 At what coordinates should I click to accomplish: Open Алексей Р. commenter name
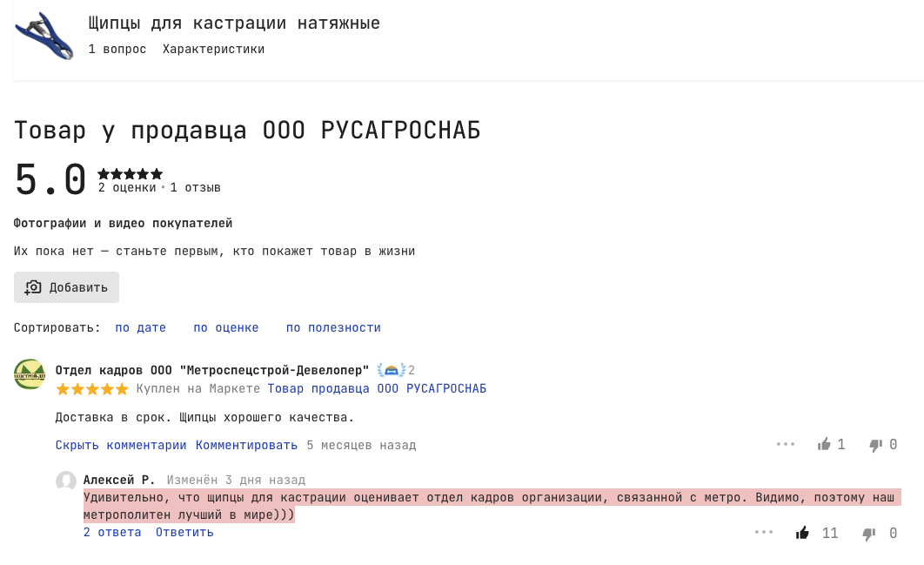(119, 480)
